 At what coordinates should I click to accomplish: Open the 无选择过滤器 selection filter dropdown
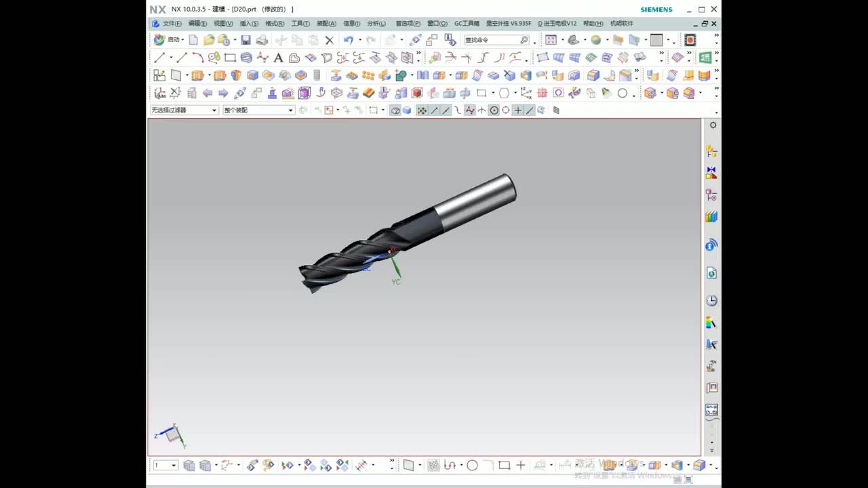[x=184, y=110]
